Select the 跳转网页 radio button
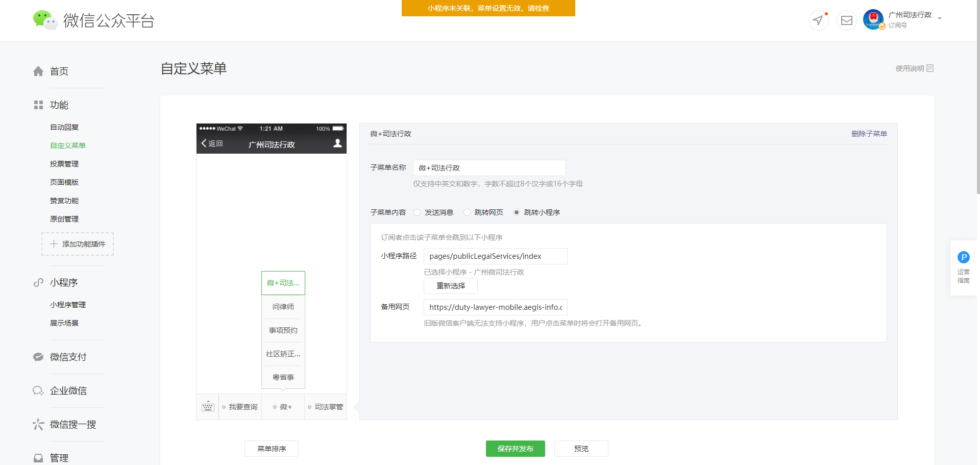 click(x=467, y=212)
